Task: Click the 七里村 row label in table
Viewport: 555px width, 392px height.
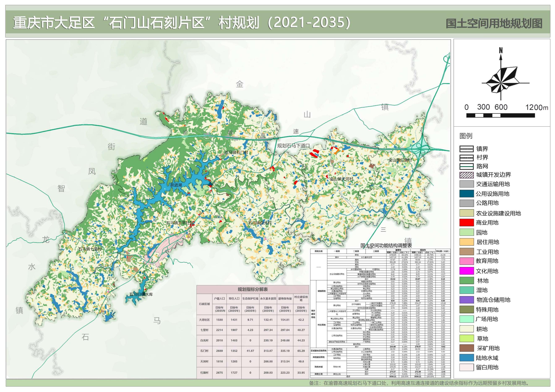Action: click(205, 330)
